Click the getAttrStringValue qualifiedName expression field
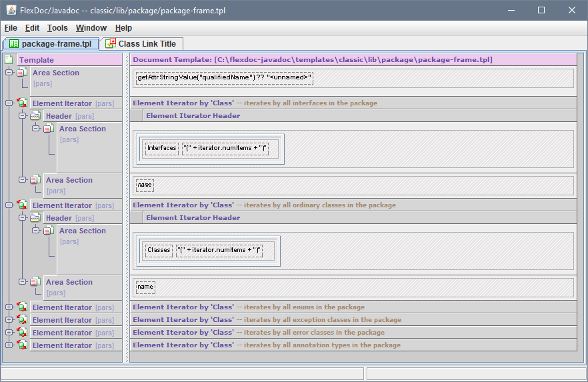This screenshot has width=588, height=382. coord(224,78)
